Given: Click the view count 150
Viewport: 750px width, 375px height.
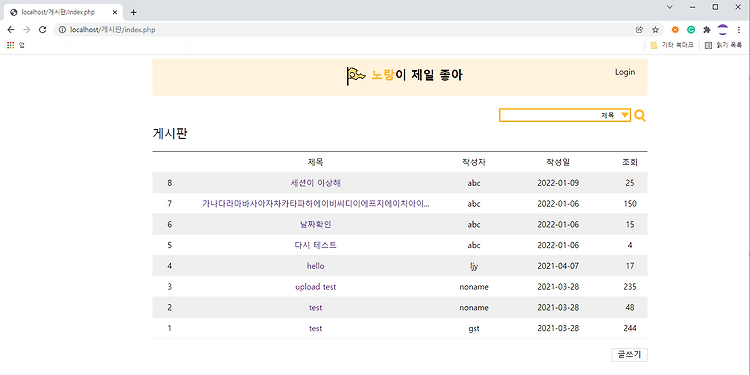Looking at the screenshot, I should 630,204.
